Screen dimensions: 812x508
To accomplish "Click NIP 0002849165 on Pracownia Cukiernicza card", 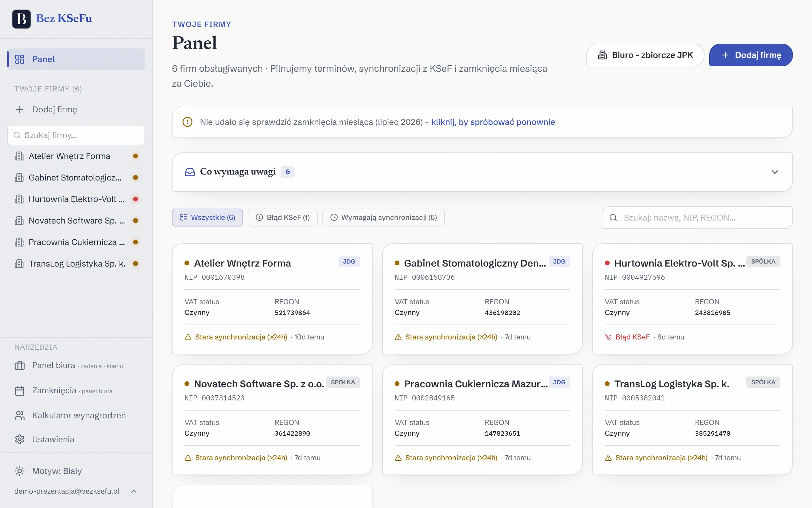I will [425, 398].
